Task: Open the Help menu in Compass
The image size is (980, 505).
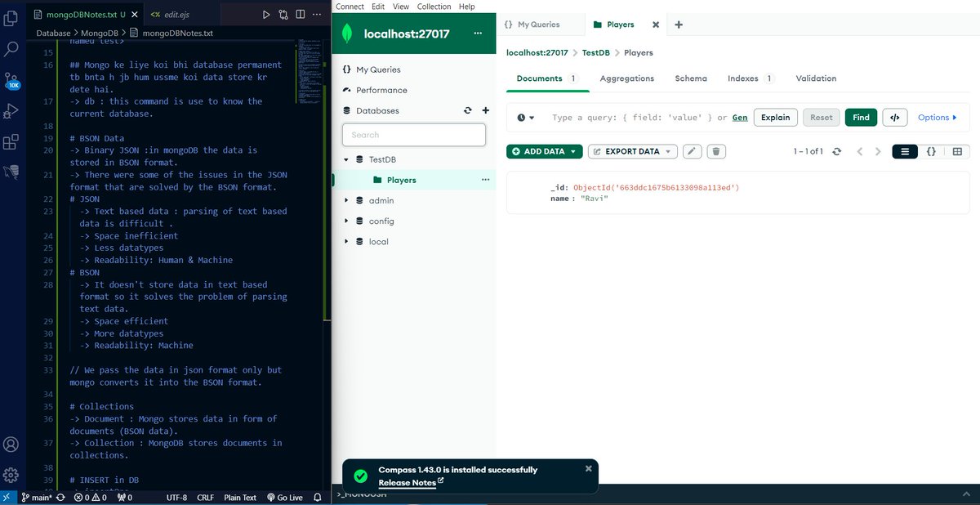Action: (466, 6)
